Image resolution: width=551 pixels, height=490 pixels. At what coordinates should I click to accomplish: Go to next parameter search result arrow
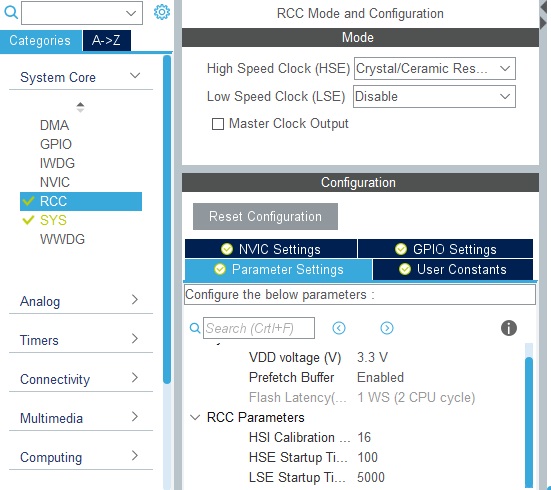pyautogui.click(x=387, y=328)
